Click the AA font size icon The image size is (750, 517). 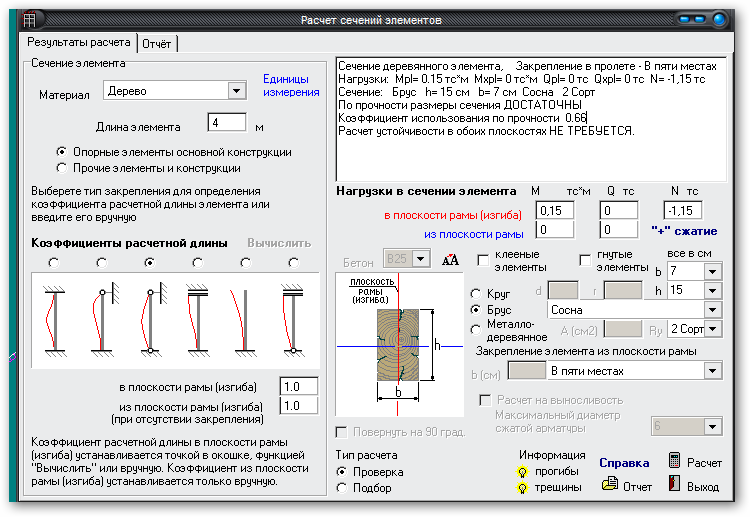(x=447, y=259)
